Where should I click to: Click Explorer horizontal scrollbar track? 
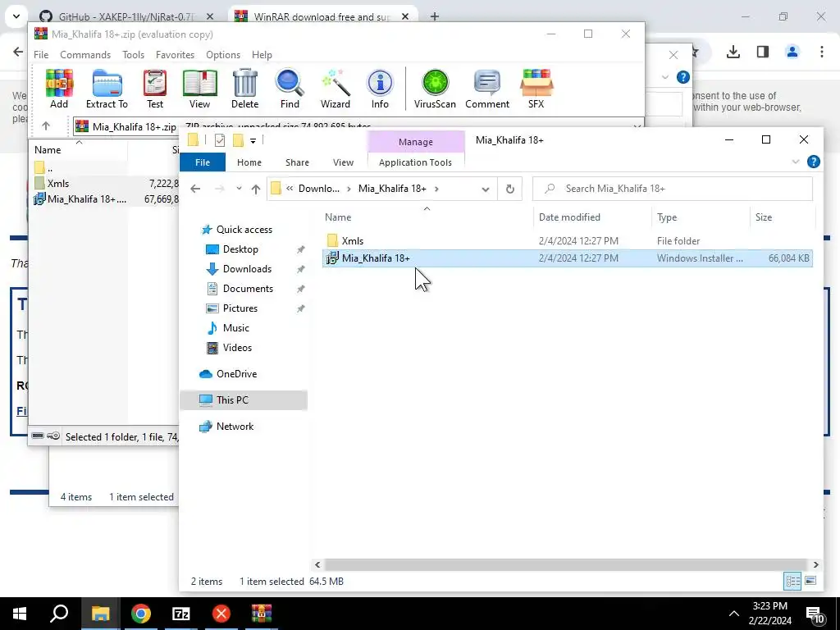(566, 564)
